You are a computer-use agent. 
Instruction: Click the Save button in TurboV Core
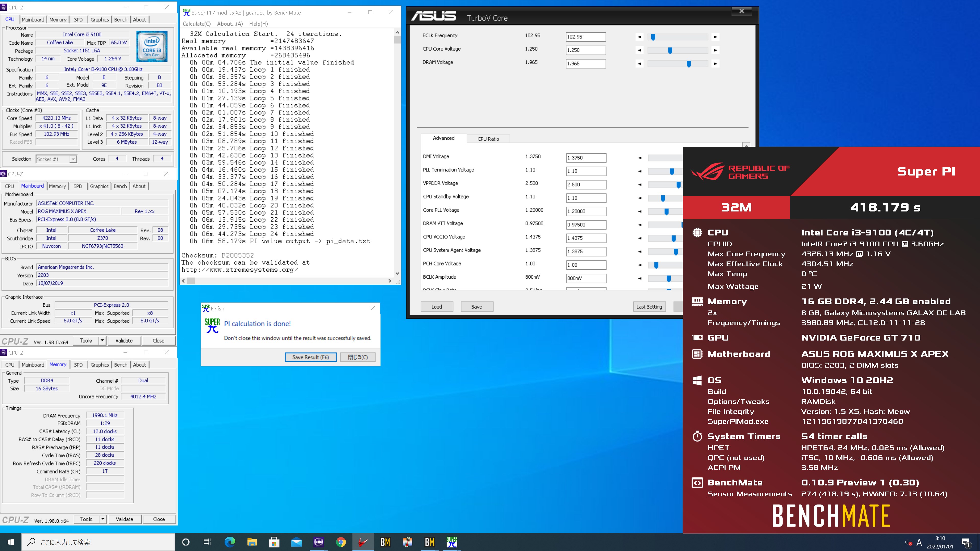click(477, 307)
